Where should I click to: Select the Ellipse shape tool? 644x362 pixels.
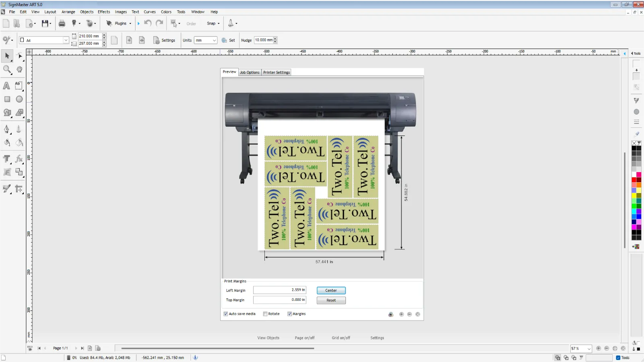point(19,99)
